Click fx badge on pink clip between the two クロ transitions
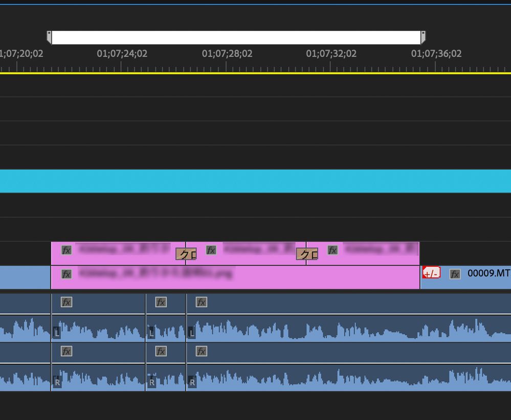511x420 pixels. pos(211,250)
